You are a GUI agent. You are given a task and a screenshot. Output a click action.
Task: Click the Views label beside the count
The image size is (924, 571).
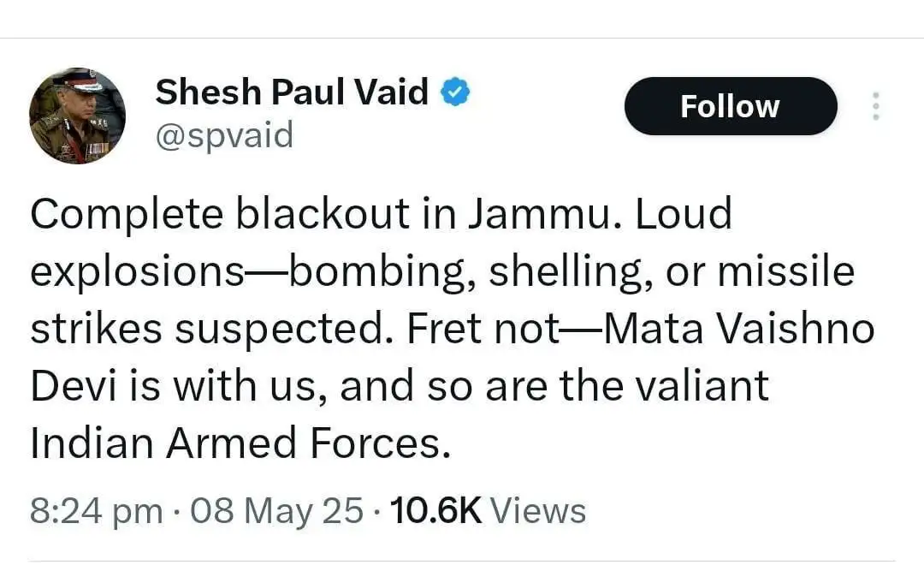click(x=538, y=511)
